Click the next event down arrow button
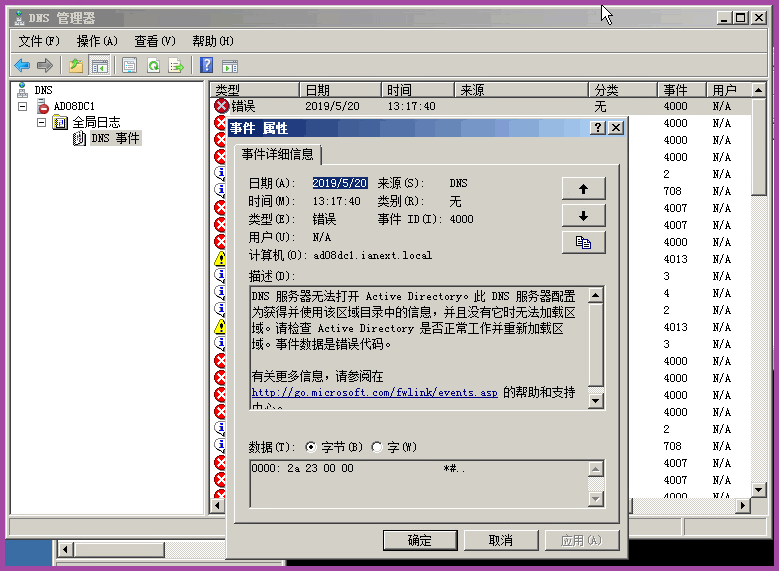This screenshot has width=779, height=571. click(x=584, y=216)
